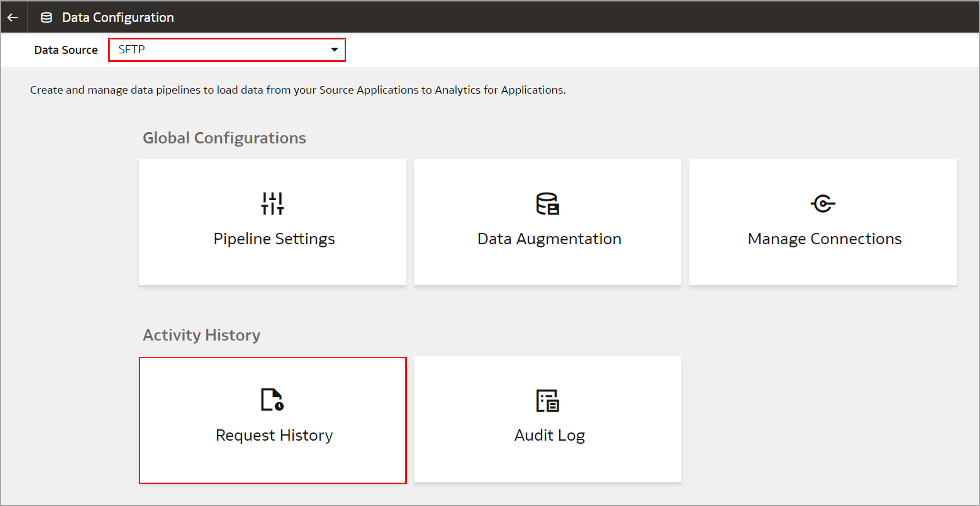Open the Pipeline Settings label
The width and height of the screenshot is (980, 506).
(x=274, y=239)
